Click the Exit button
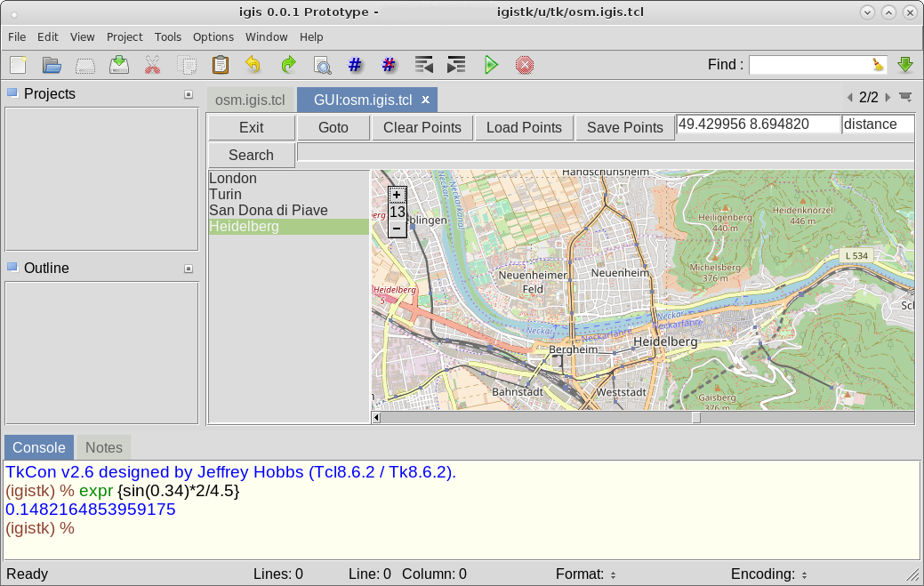The image size is (924, 586). [251, 128]
